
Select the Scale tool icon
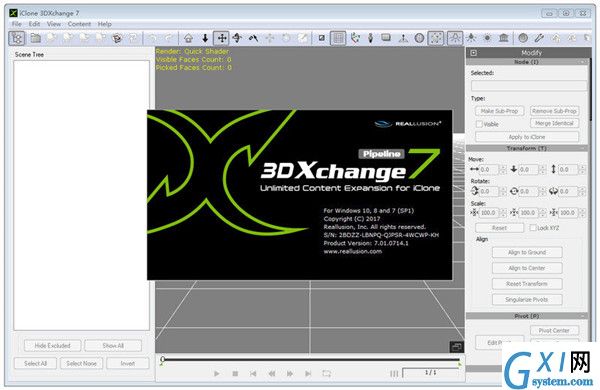tap(253, 38)
